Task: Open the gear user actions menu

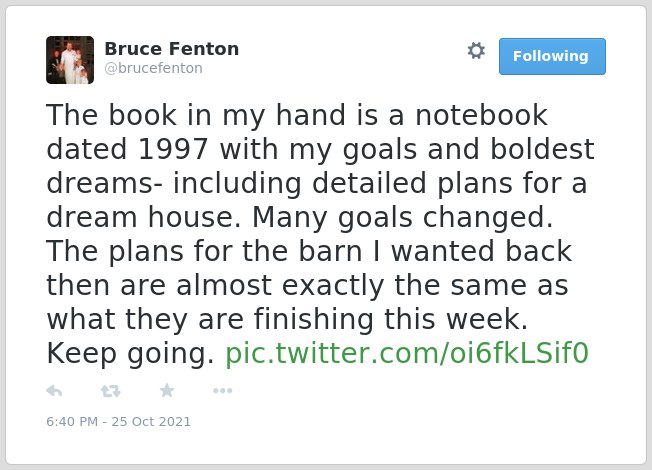Action: (476, 51)
